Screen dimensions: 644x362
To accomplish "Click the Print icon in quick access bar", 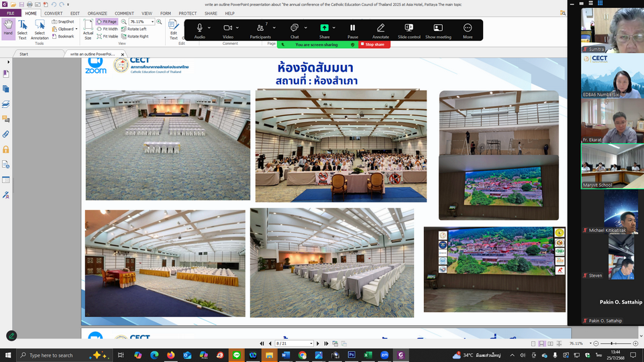I will coord(30,4).
